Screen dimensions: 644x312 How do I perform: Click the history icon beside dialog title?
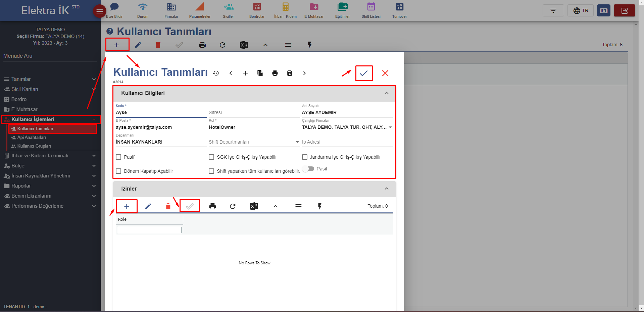[x=216, y=73]
